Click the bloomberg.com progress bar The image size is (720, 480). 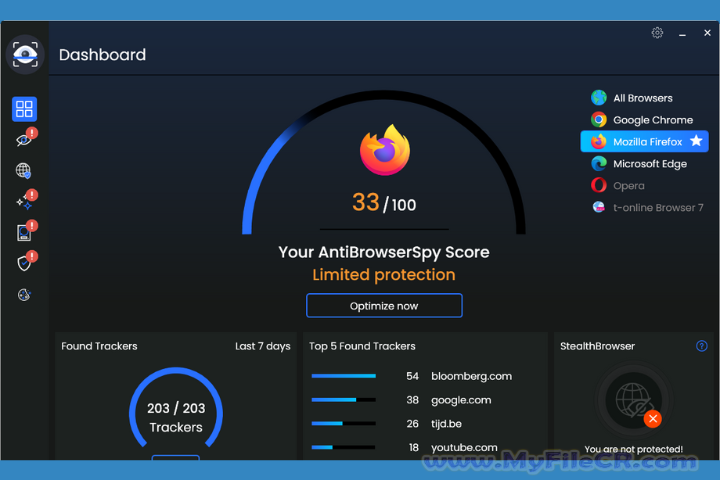pos(343,376)
